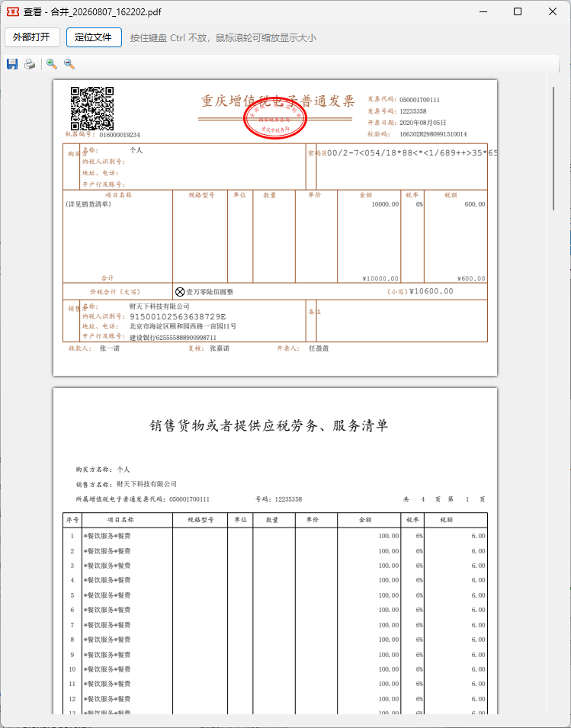Maximize the viewer window
571x728 pixels.
coord(518,11)
